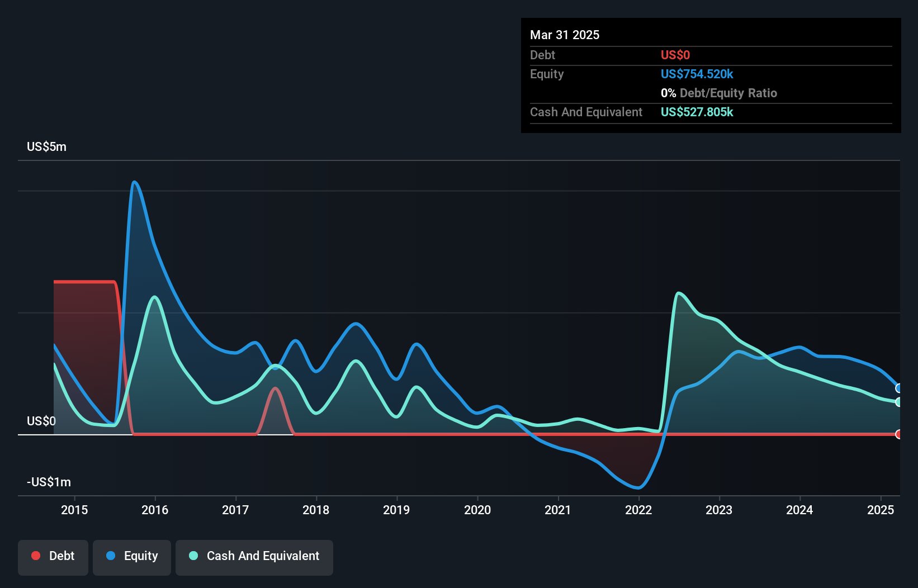Click the Cash peak in mid 2022
Image resolution: width=918 pixels, height=588 pixels.
pos(678,293)
